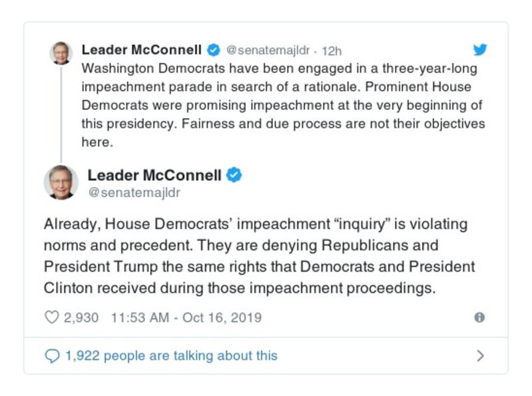Click the 2,930 likes count
The width and height of the screenshot is (532, 396).
pyautogui.click(x=81, y=317)
